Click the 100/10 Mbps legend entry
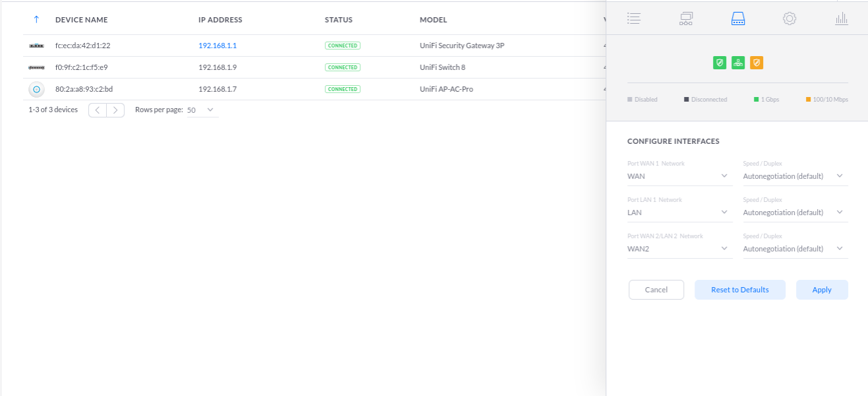 [826, 100]
